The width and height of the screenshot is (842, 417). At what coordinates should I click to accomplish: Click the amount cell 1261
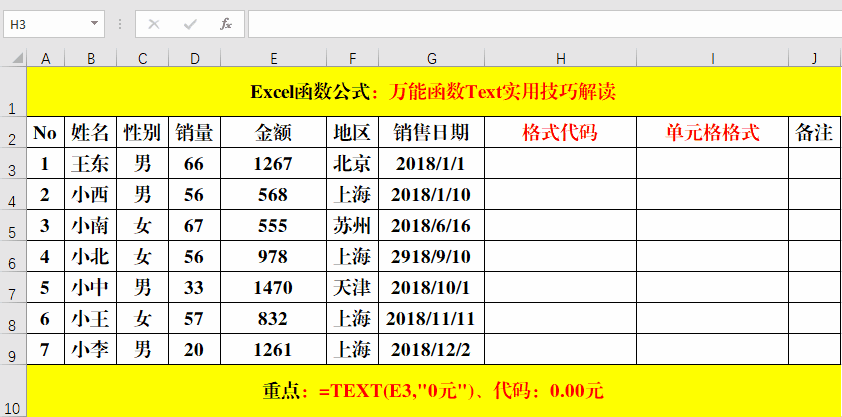[x=273, y=349]
